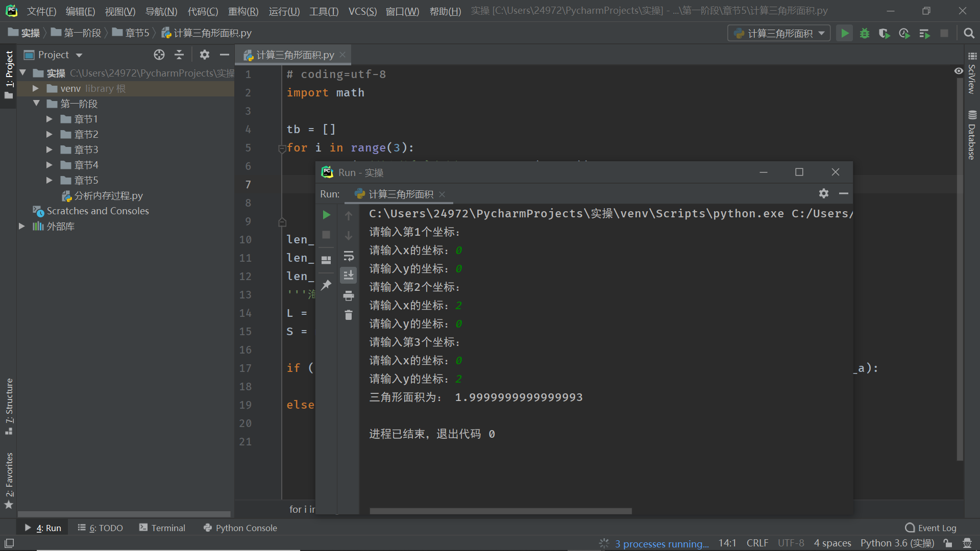
Task: Click stop process icon in the Run window
Action: [x=326, y=235]
